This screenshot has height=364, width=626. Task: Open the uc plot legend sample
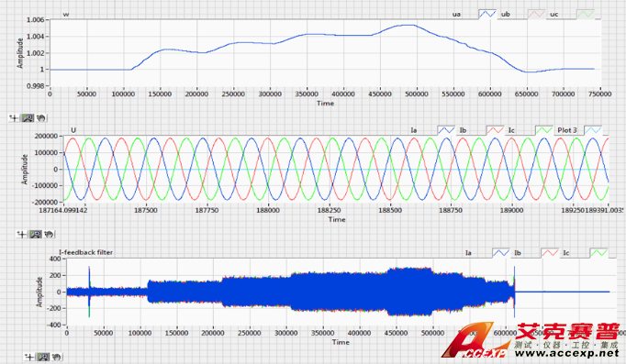[586, 14]
